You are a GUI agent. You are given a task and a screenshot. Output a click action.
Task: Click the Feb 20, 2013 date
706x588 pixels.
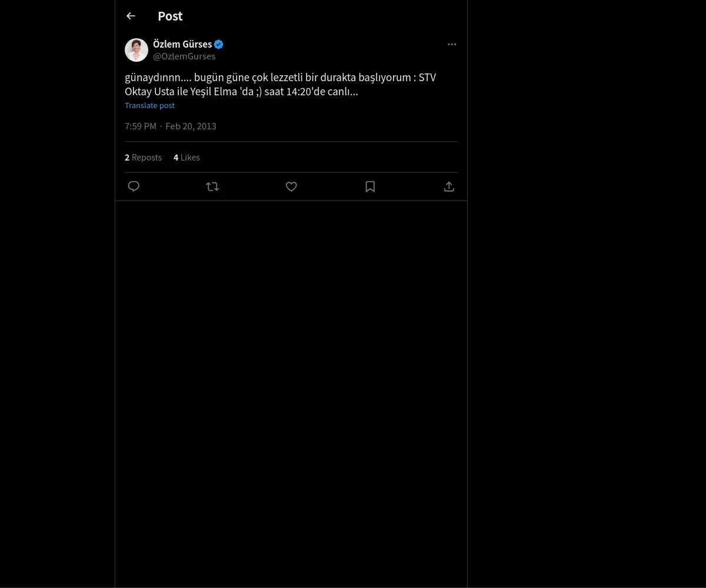tap(191, 126)
